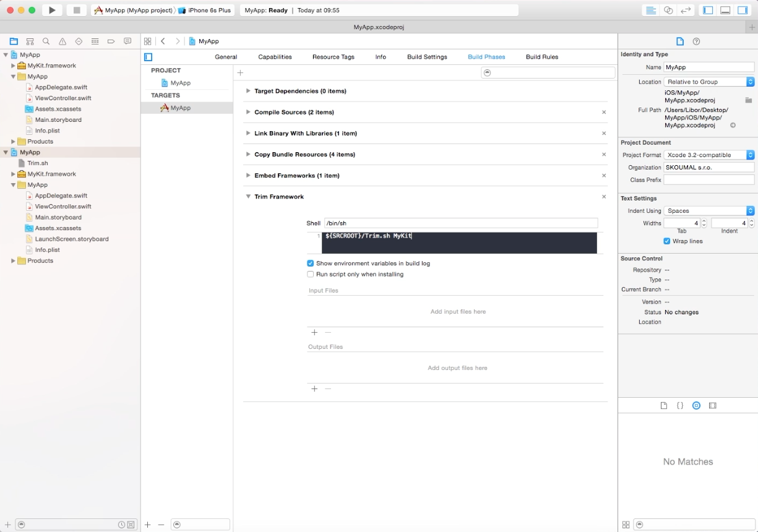
Task: Click the Class Prefix field
Action: click(709, 180)
